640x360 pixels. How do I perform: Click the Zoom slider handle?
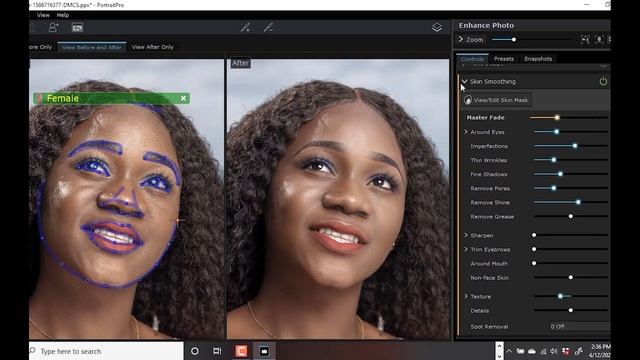point(514,40)
